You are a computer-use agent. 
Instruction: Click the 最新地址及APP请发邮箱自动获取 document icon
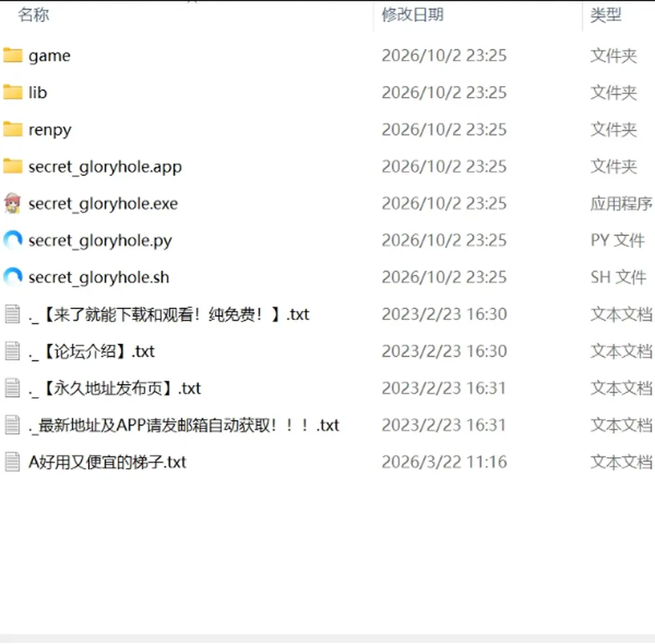point(12,425)
